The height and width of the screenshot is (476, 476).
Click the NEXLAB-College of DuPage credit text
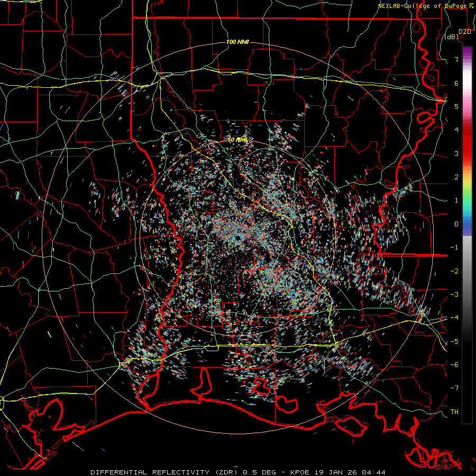pos(426,6)
